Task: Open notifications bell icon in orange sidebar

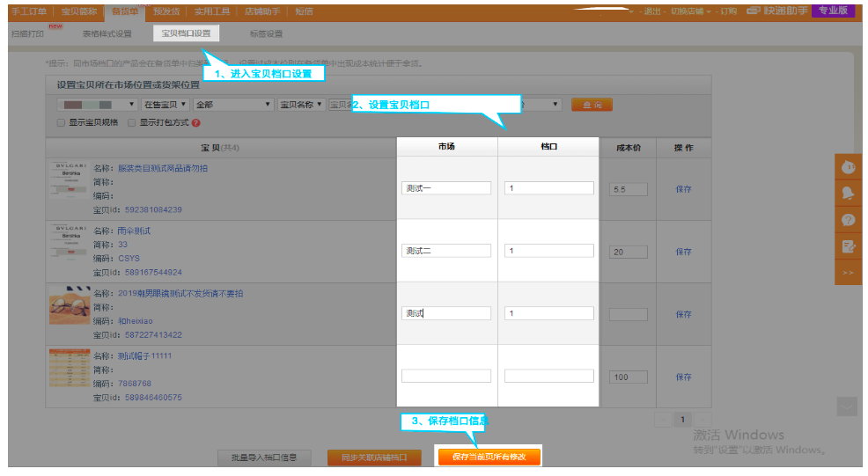Action: (x=848, y=193)
